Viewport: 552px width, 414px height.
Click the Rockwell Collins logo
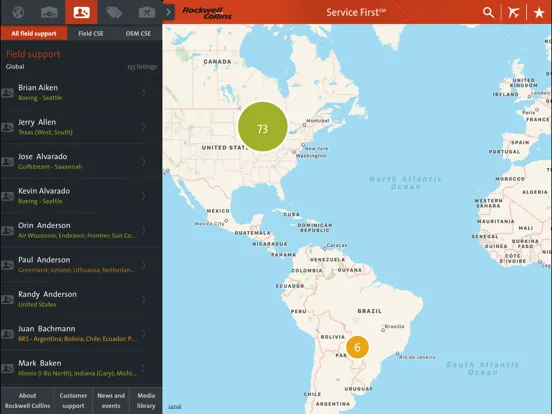207,13
